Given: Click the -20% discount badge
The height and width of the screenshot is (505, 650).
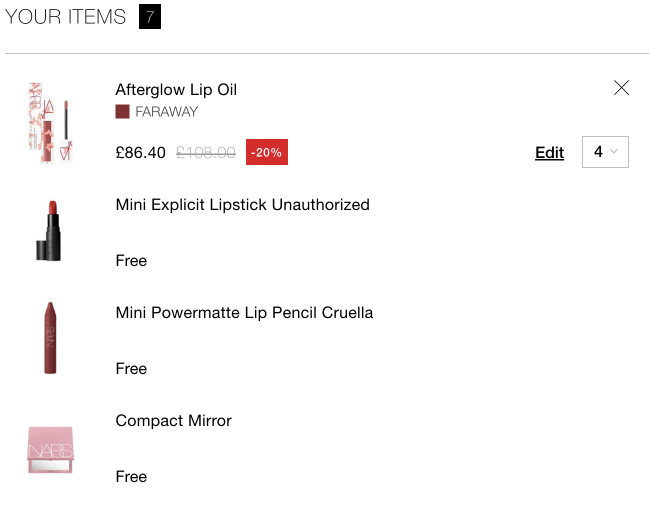Looking at the screenshot, I should tap(267, 152).
